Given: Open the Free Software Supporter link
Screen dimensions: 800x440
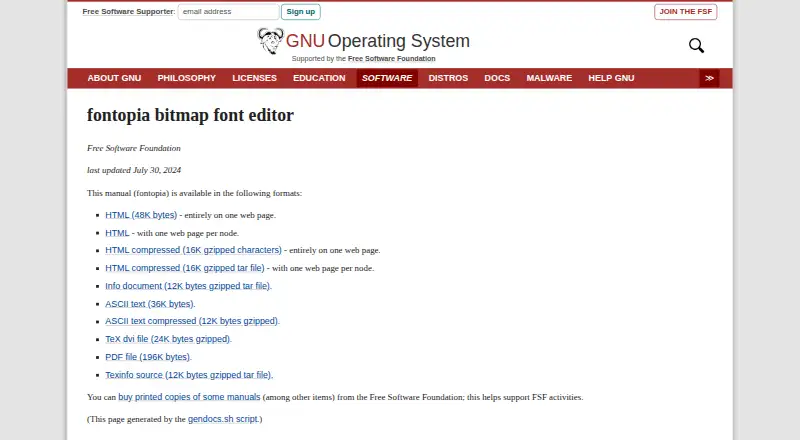Looking at the screenshot, I should click(x=128, y=12).
